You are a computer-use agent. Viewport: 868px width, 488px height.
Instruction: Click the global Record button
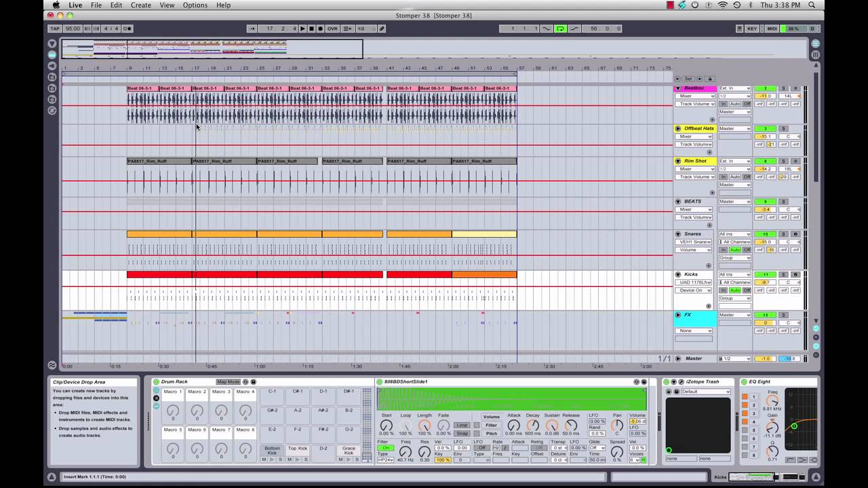click(320, 28)
